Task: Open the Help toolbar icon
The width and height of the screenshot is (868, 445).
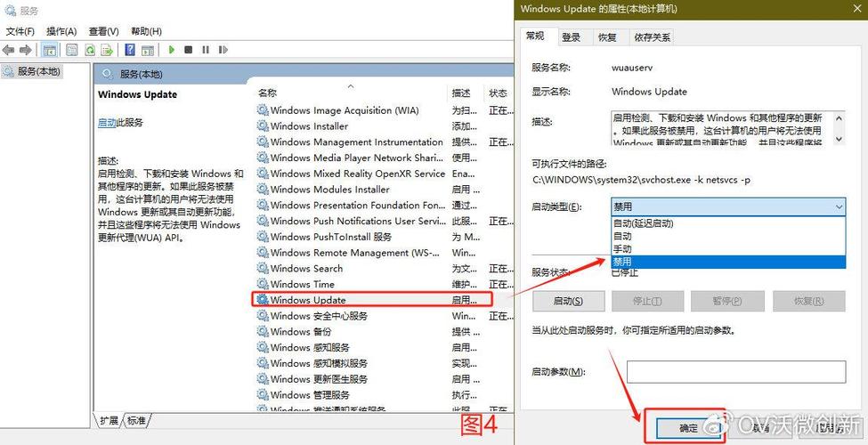Action: 130,50
